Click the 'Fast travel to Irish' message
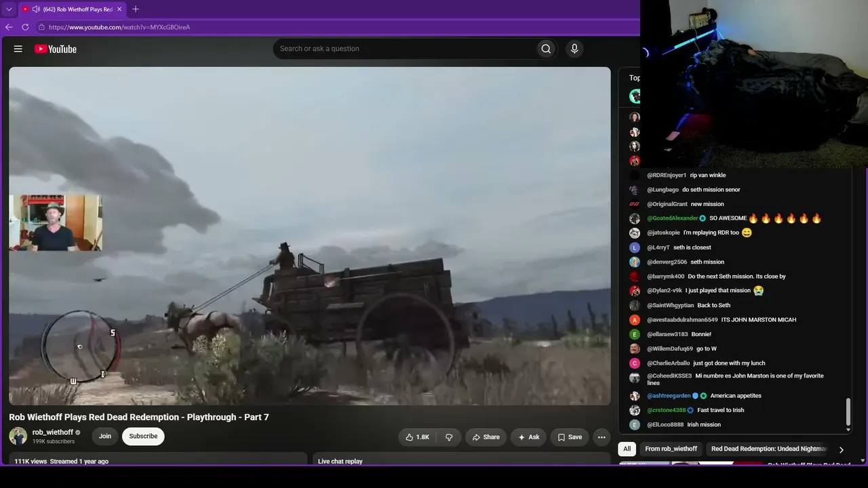The width and height of the screenshot is (868, 488). (x=721, y=410)
